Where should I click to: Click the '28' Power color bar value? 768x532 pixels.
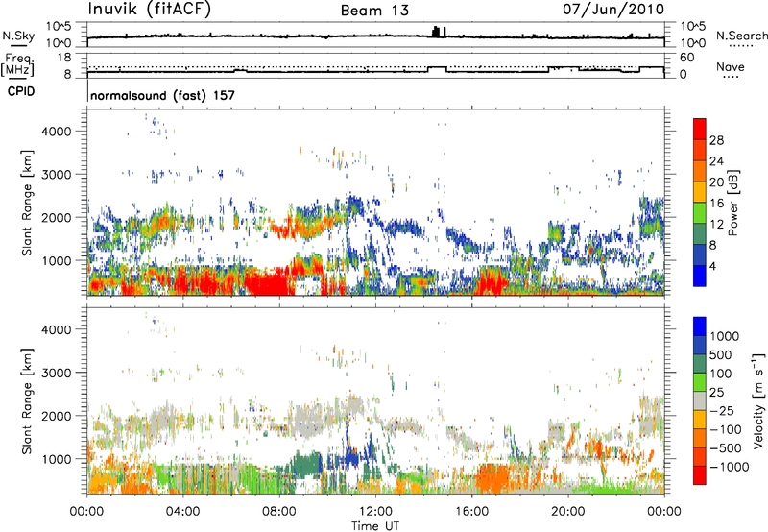pos(716,140)
